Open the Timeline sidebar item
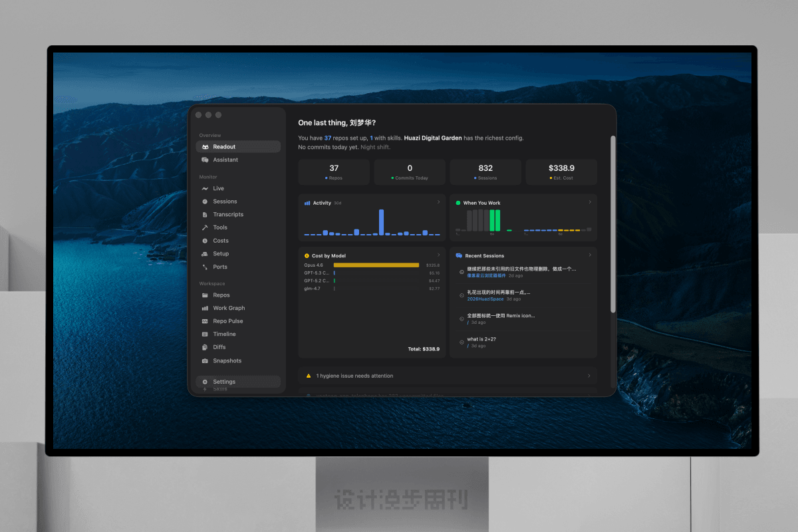 (x=224, y=334)
